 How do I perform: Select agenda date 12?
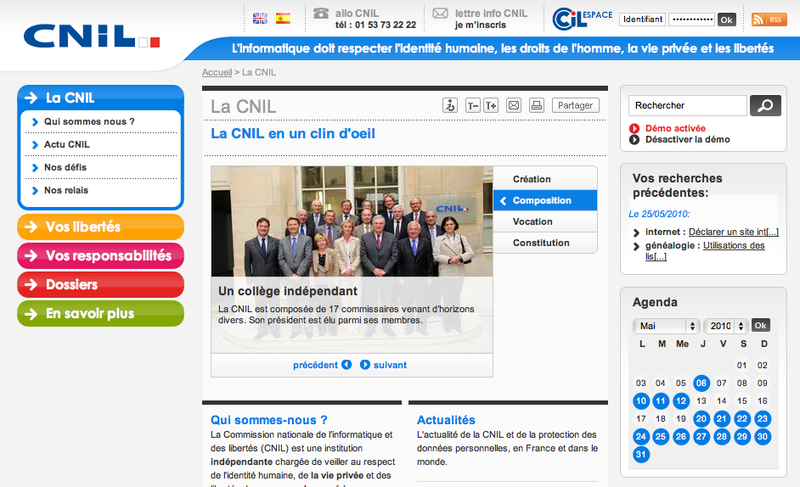pos(681,401)
